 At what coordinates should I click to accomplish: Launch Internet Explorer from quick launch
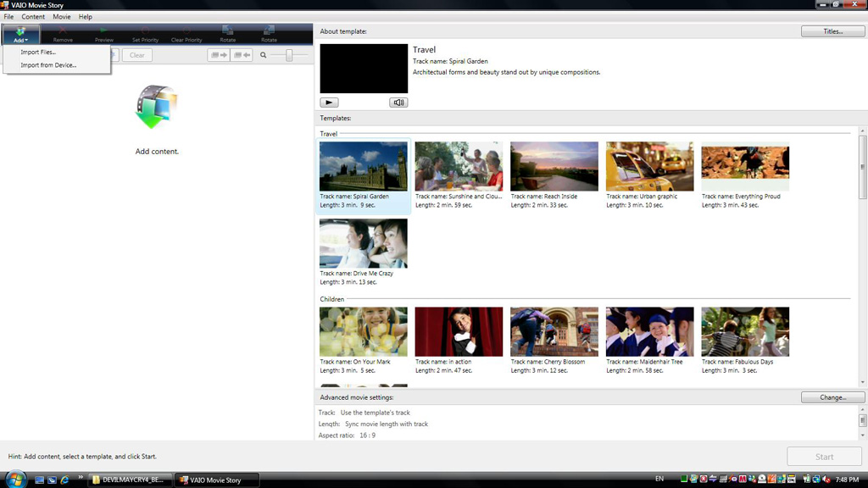pos(64,480)
